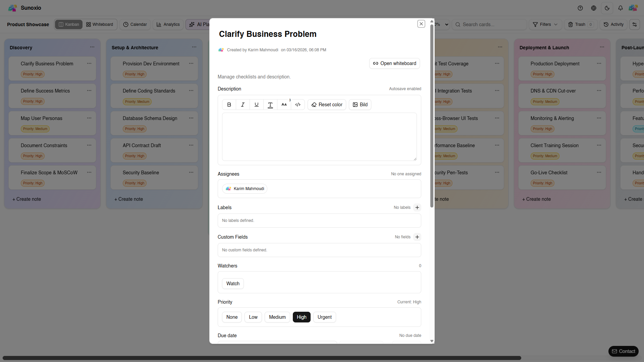Open the Filters dropdown
644x362 pixels.
click(545, 24)
